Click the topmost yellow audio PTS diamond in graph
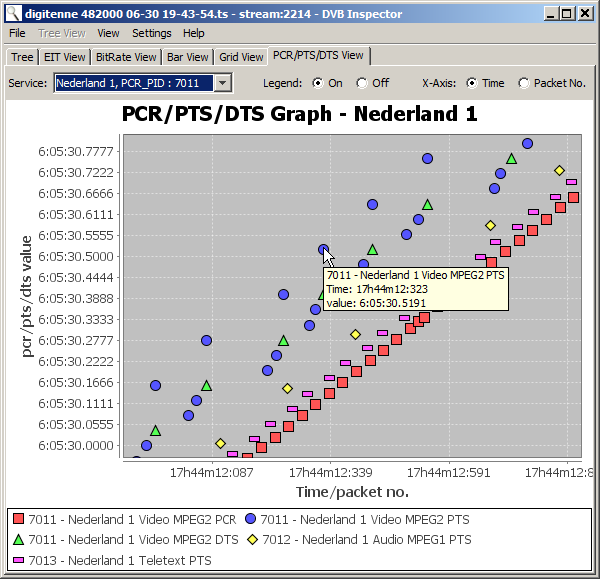 [559, 171]
